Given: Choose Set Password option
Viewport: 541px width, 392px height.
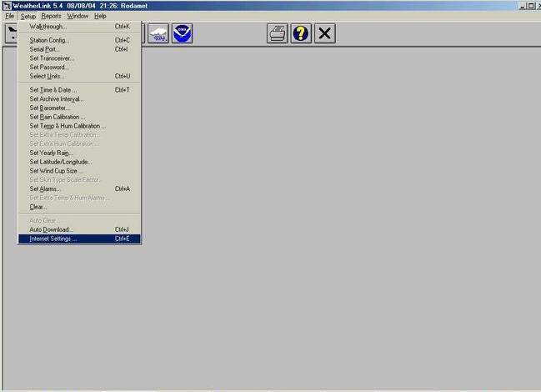Looking at the screenshot, I should pos(79,67).
